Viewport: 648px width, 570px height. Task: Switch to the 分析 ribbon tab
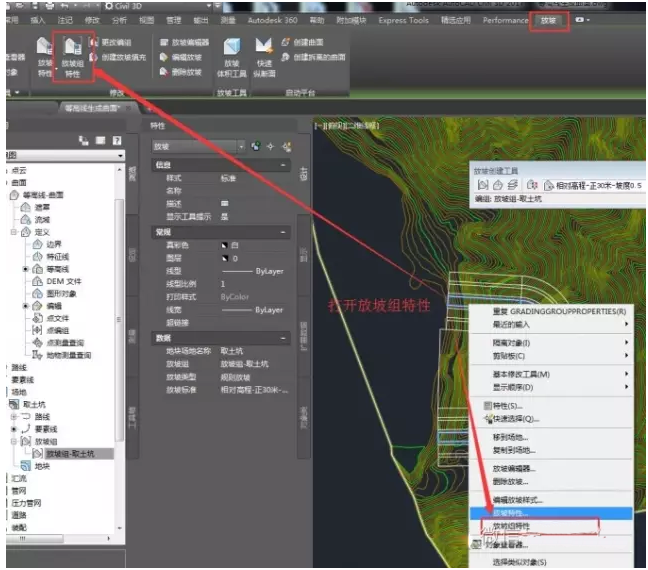click(x=119, y=20)
